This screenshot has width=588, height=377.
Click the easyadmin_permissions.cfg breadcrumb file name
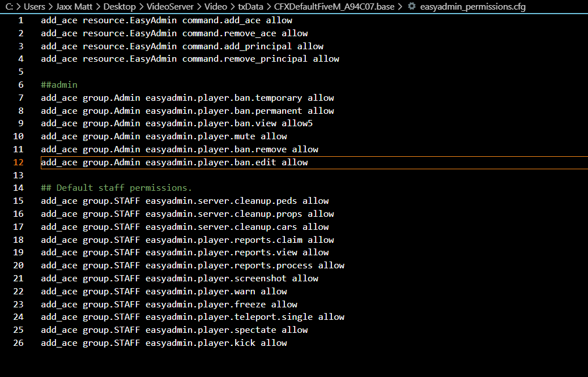coord(473,7)
